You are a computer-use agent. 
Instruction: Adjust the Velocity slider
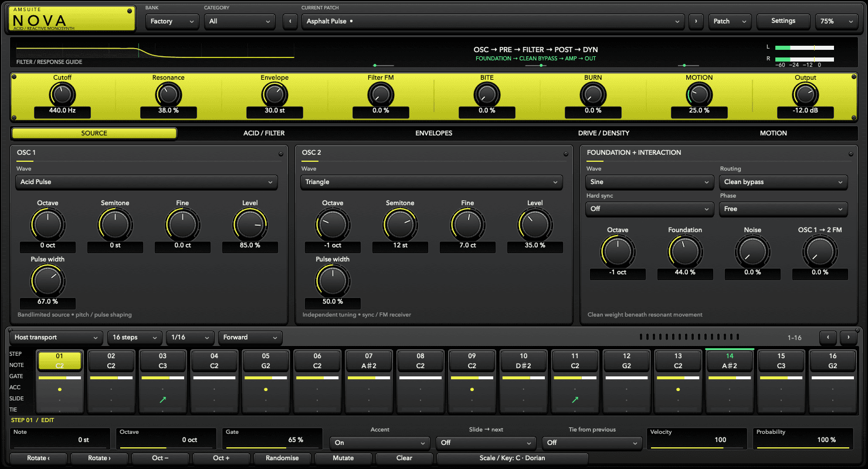click(x=697, y=439)
